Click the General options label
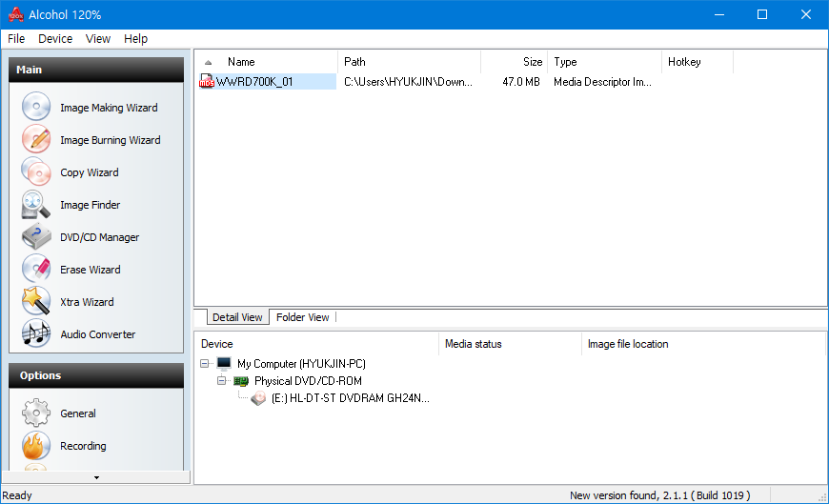Screen dimensions: 829x504 (x=78, y=413)
